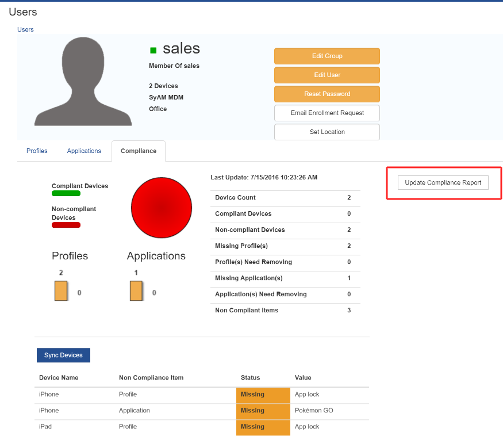This screenshot has width=503, height=448.
Task: Click the orange Profiles bar chart icon
Action: coord(61,291)
